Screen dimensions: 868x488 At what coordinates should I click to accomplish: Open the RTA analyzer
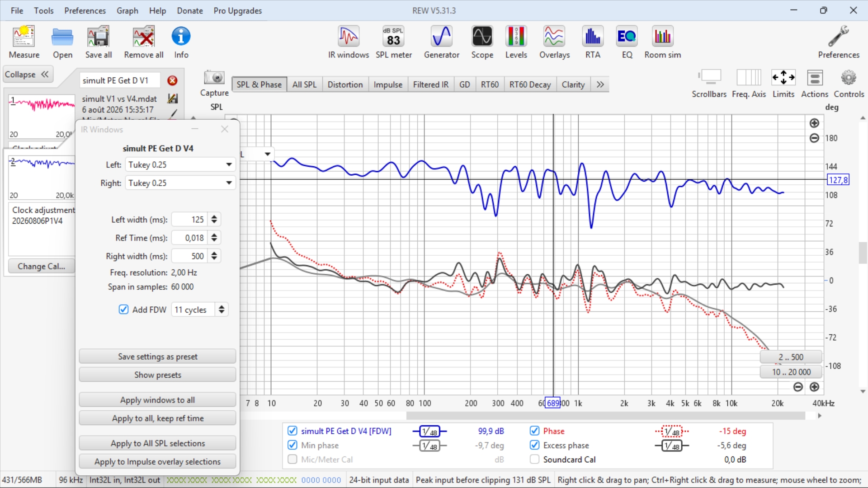coord(592,42)
